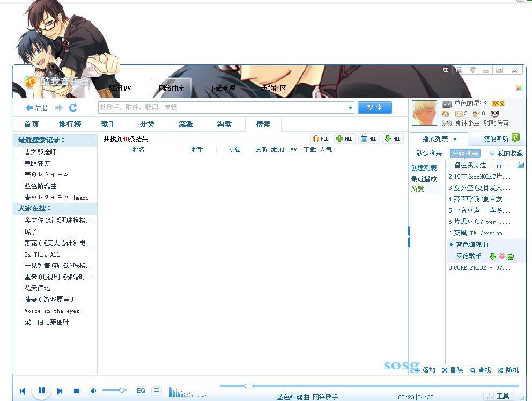Select the 默认列表 view

[x=429, y=154]
